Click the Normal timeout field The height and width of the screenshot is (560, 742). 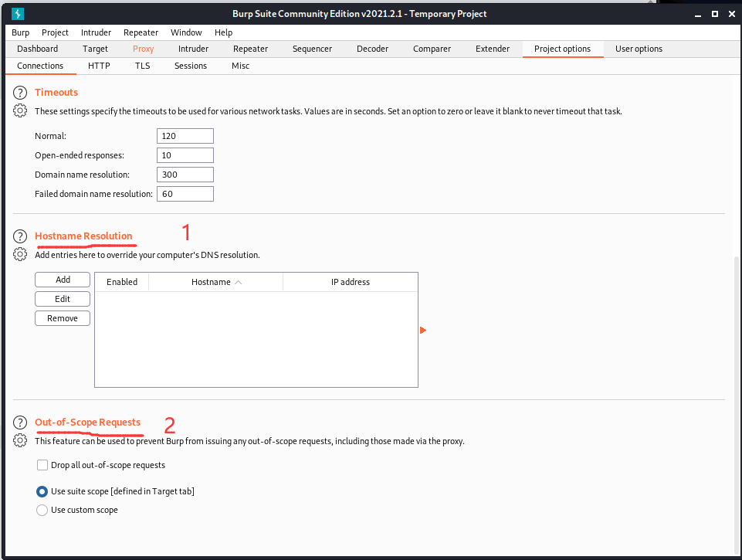pos(185,136)
